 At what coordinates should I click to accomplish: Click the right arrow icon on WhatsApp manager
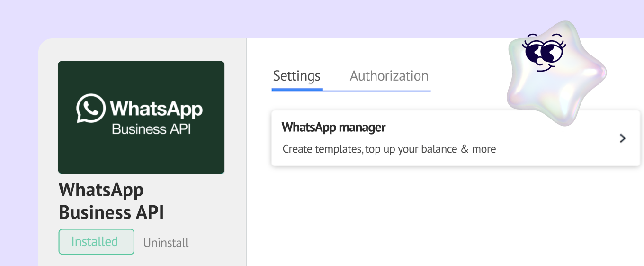click(x=623, y=138)
